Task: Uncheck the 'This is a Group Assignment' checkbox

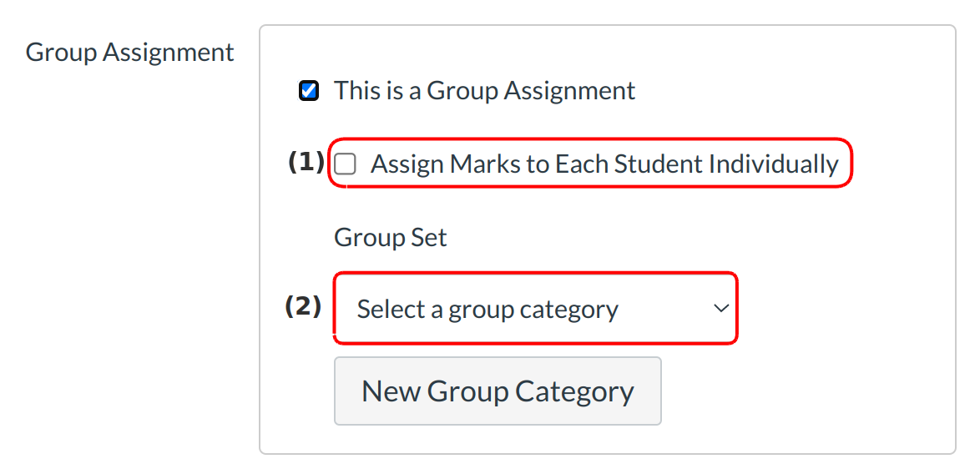Action: (x=309, y=91)
